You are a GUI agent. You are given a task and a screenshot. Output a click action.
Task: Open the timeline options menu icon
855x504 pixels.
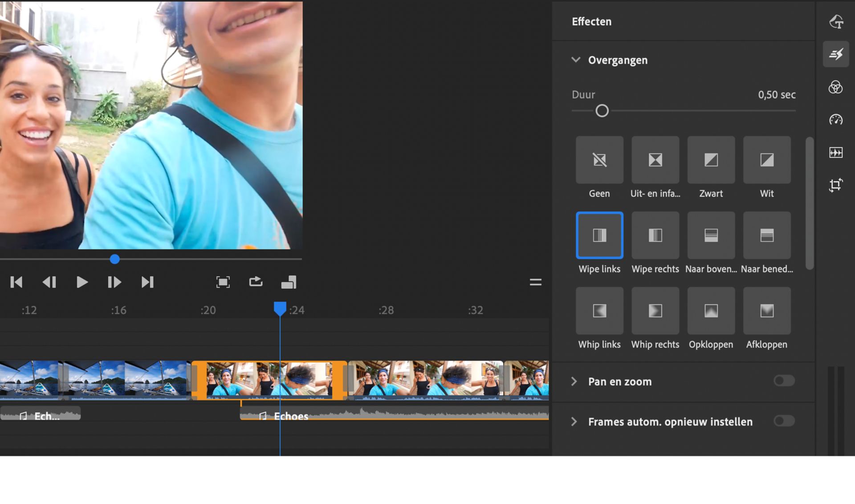(535, 282)
